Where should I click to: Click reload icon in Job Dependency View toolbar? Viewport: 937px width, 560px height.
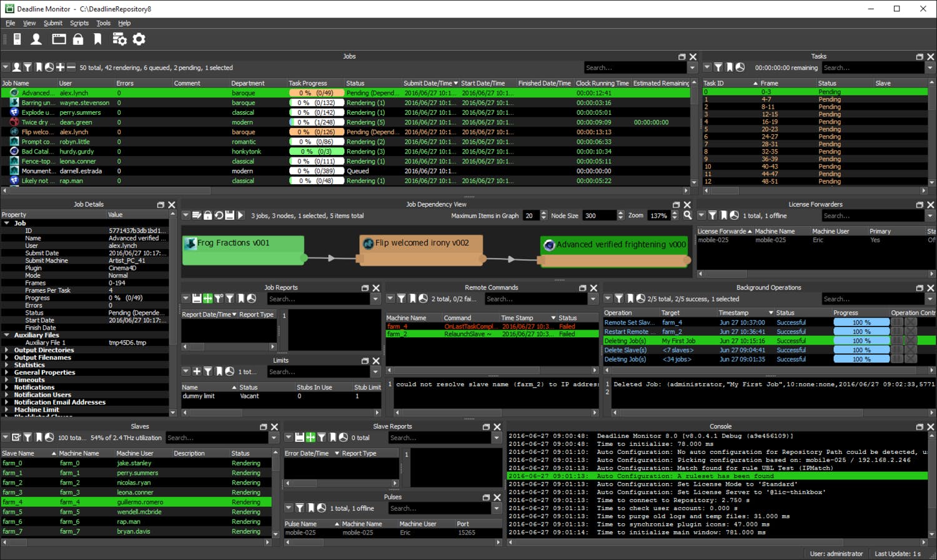pyautogui.click(x=219, y=215)
